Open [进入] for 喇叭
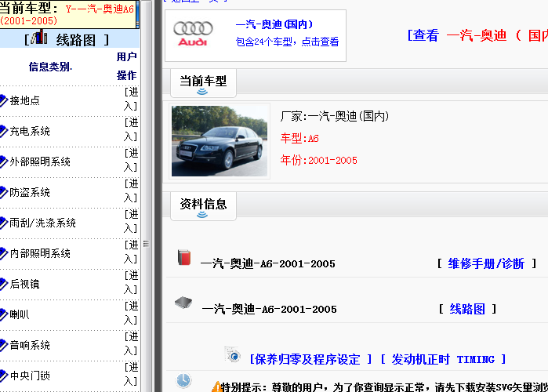Screen dimensions: 548x392 point(131,313)
